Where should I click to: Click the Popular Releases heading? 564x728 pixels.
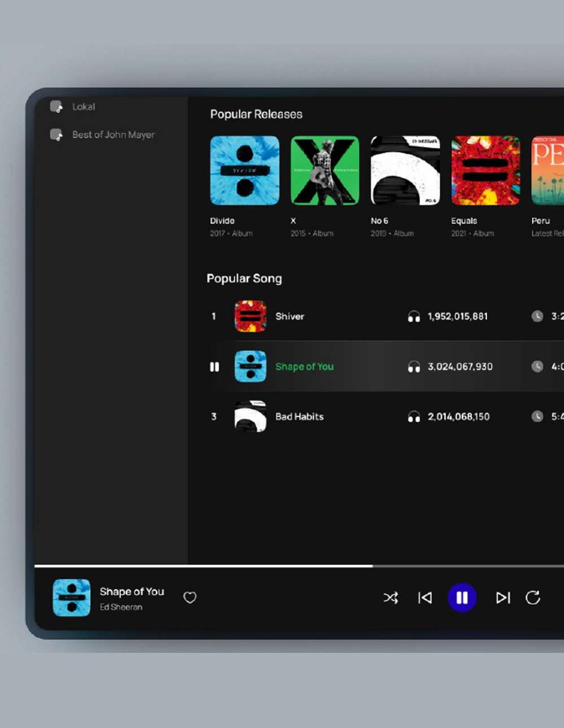point(256,114)
